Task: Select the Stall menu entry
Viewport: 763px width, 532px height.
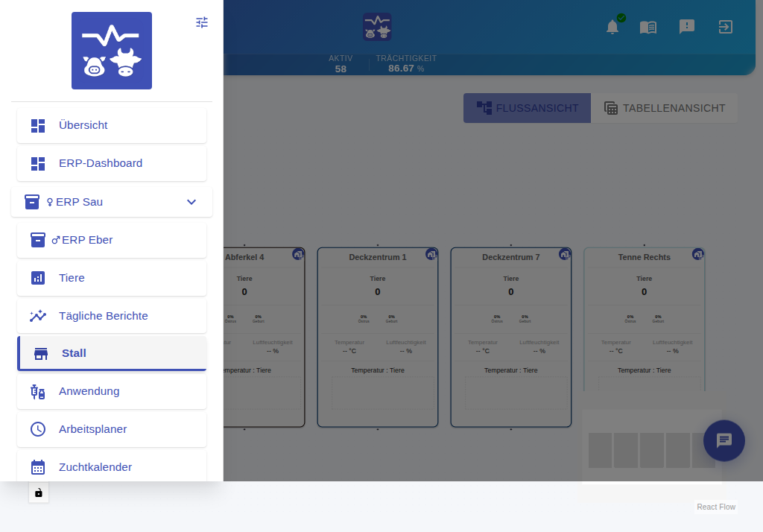Action: [112, 353]
